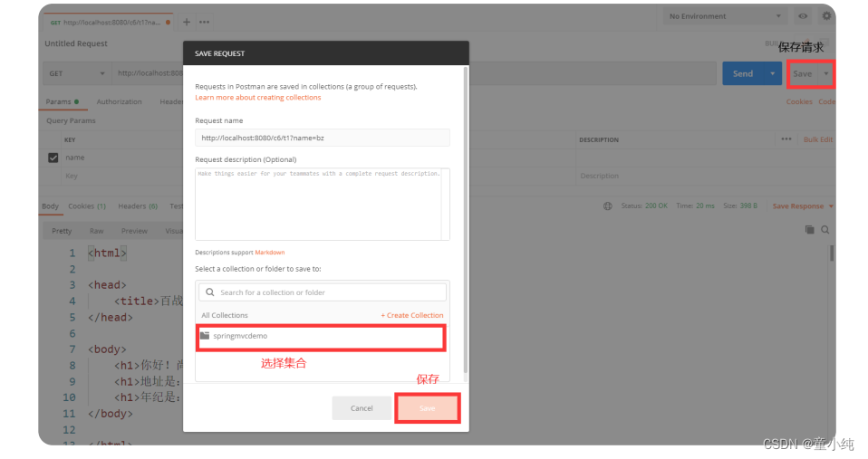Select the response Body tab
The image size is (868, 459).
[x=50, y=206]
